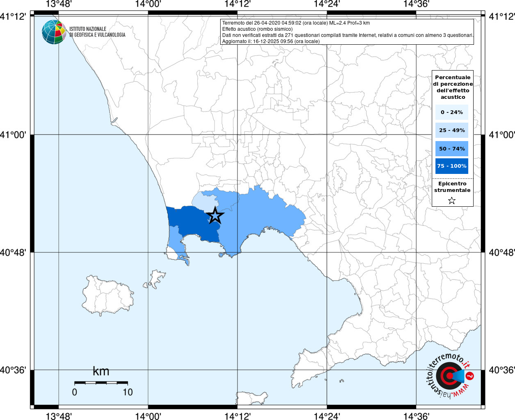The height and width of the screenshot is (420, 515).
Task: Click the left axis label 41°00'
Action: point(13,135)
